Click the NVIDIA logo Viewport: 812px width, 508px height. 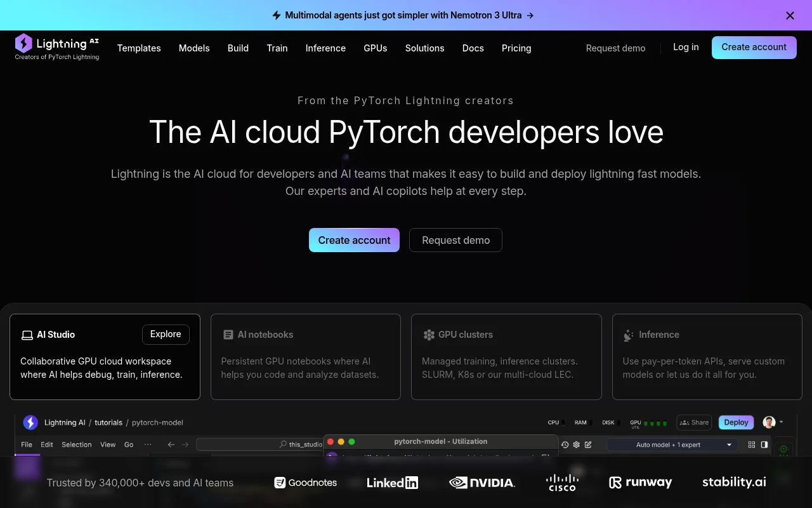coord(482,483)
